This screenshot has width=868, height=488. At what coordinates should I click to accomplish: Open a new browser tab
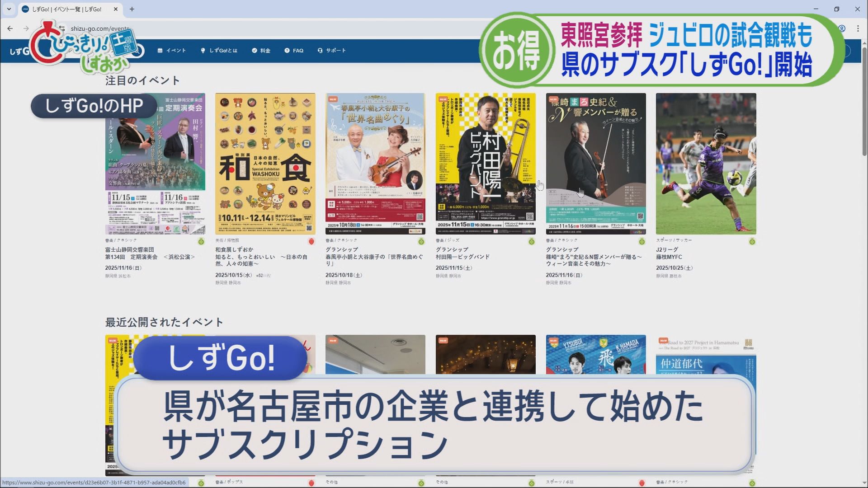(132, 9)
